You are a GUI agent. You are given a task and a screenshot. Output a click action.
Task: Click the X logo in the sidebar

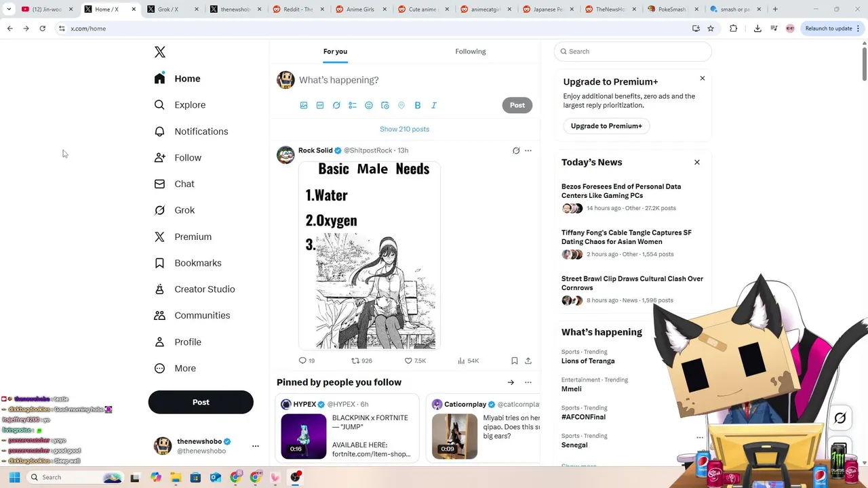(x=160, y=52)
